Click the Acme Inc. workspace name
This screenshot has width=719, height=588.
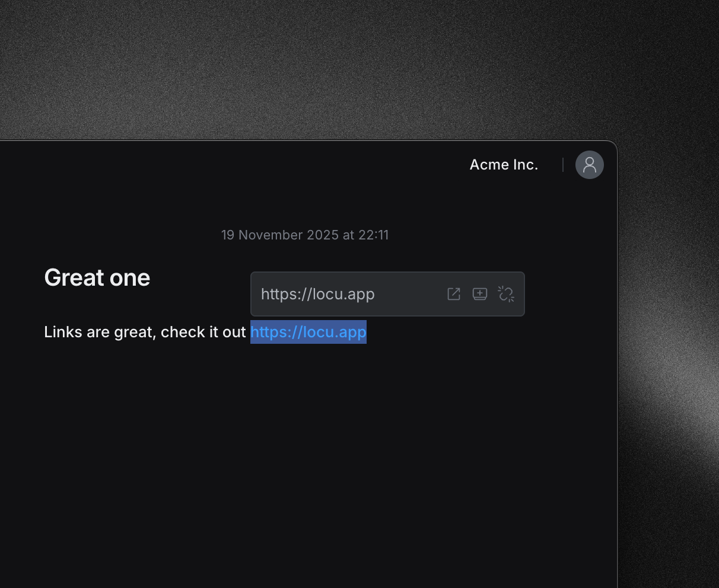(x=504, y=165)
